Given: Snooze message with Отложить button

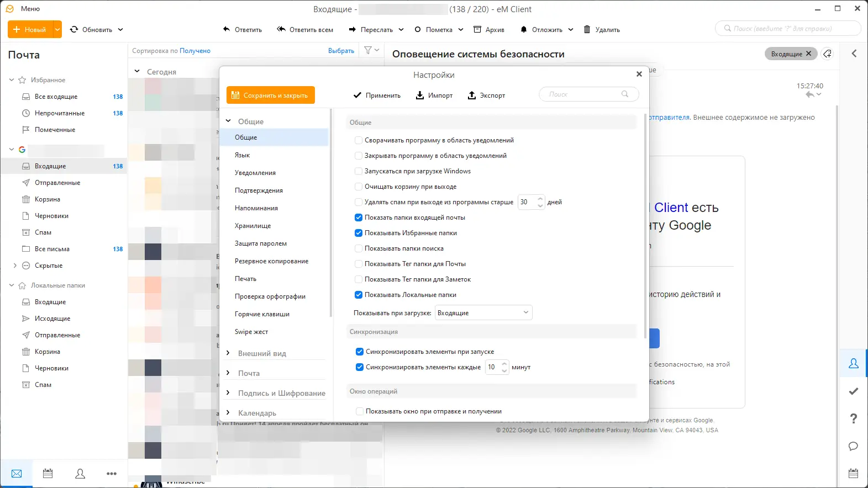Looking at the screenshot, I should pos(541,29).
